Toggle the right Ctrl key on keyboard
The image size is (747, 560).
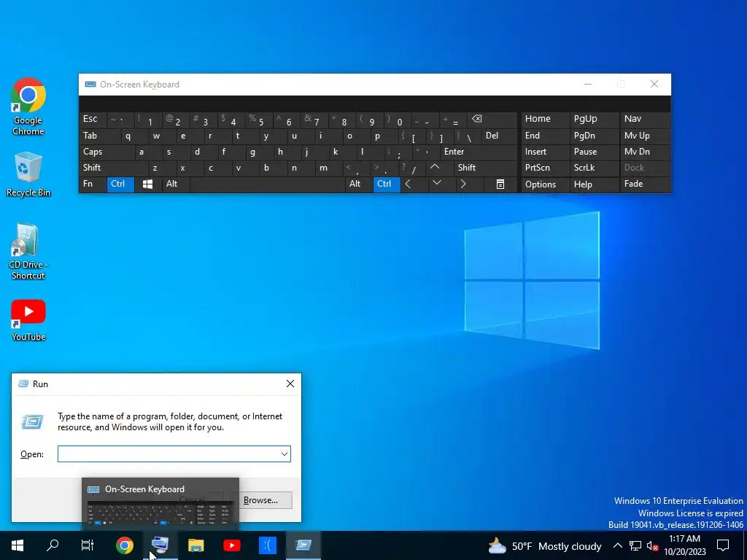[387, 184]
